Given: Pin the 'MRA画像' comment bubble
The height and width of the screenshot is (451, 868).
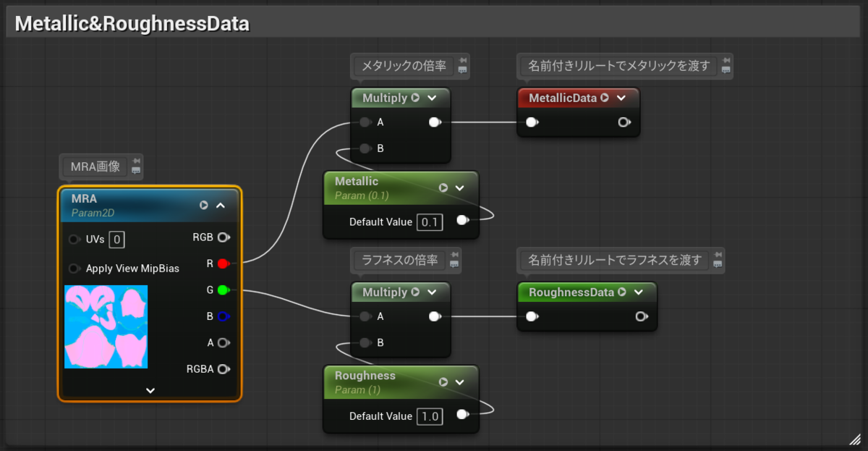Looking at the screenshot, I should pyautogui.click(x=137, y=161).
